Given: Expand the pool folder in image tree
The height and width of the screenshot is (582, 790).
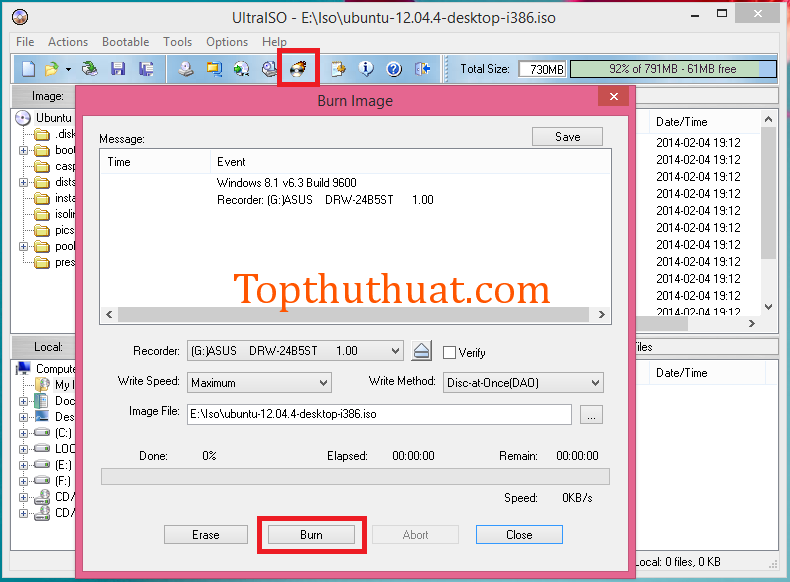Looking at the screenshot, I should point(23,246).
